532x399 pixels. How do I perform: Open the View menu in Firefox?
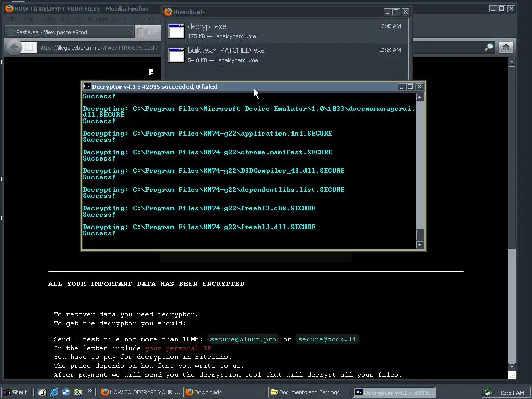[47, 19]
